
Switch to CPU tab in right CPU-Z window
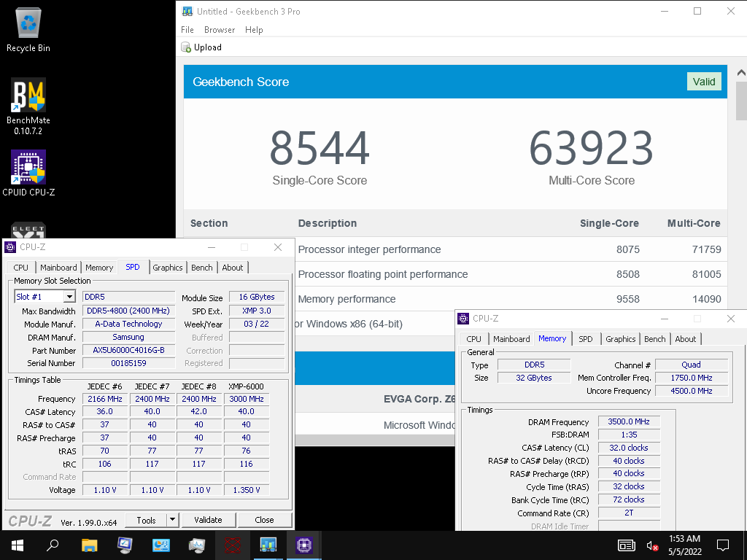click(x=473, y=339)
